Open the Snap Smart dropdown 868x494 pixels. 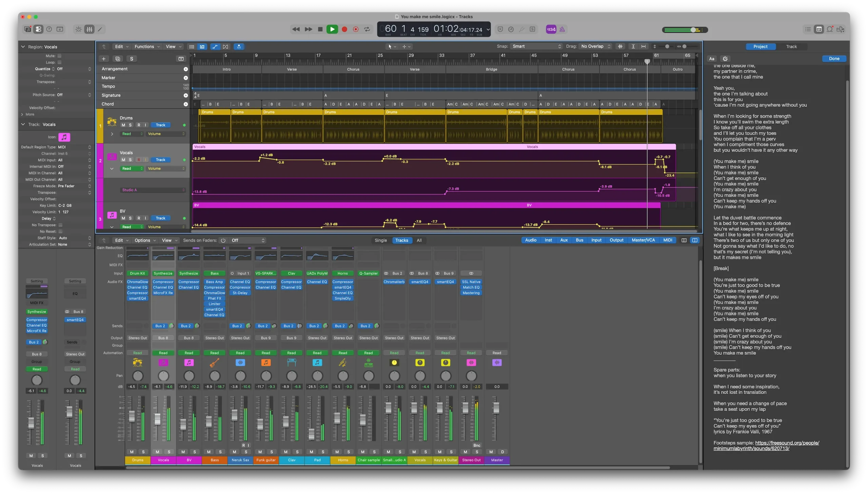(536, 46)
